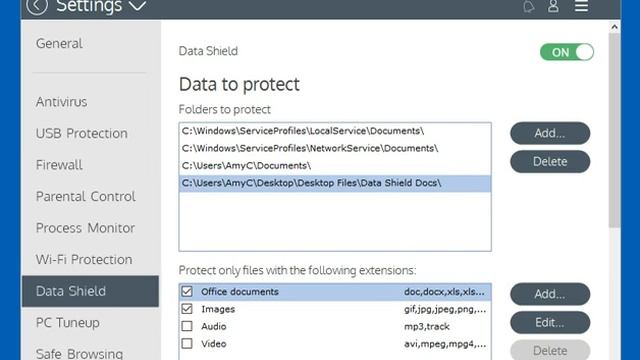This screenshot has height=360, width=640.
Task: Select the Video extension row
Action: pyautogui.click(x=335, y=344)
